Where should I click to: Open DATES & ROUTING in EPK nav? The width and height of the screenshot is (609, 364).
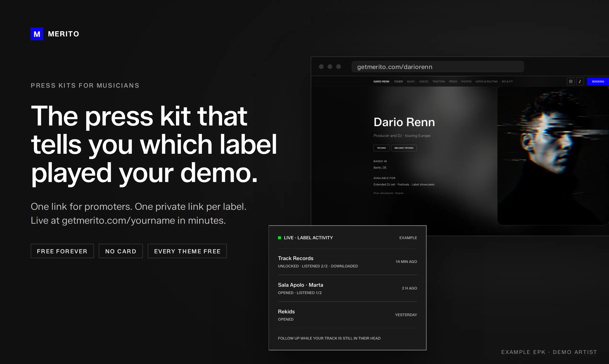tap(486, 81)
